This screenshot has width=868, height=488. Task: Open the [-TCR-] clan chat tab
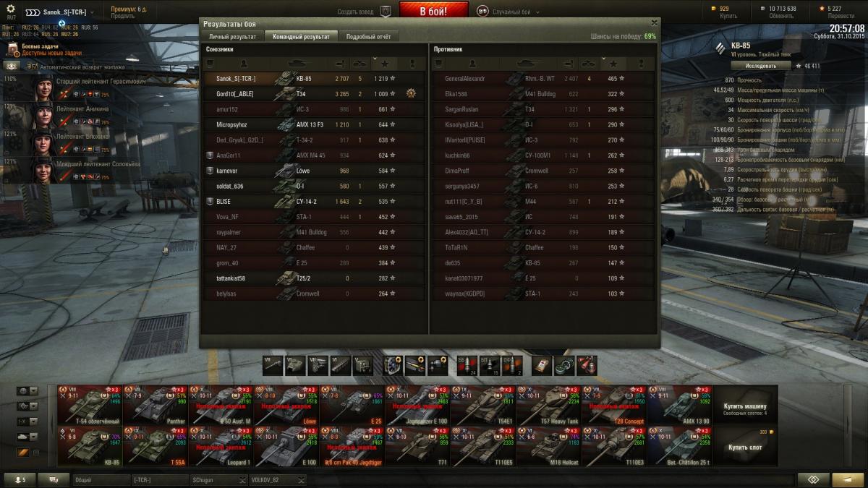point(159,480)
